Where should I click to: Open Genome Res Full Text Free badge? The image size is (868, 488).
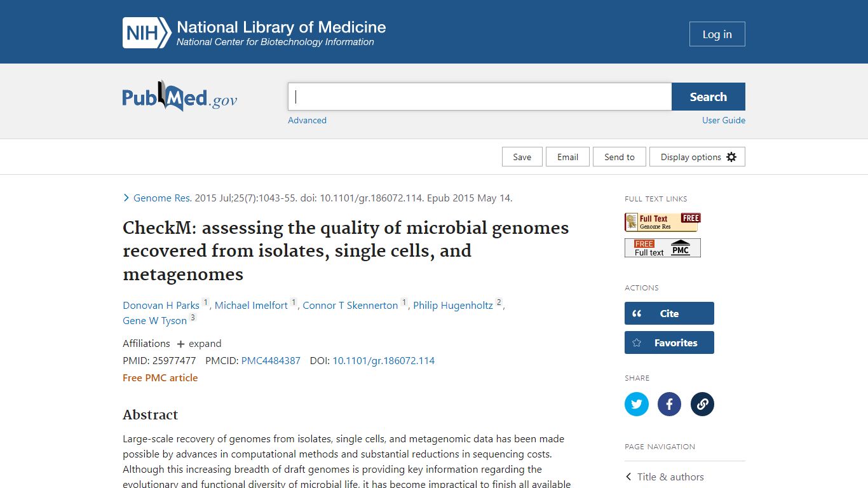pyautogui.click(x=663, y=222)
